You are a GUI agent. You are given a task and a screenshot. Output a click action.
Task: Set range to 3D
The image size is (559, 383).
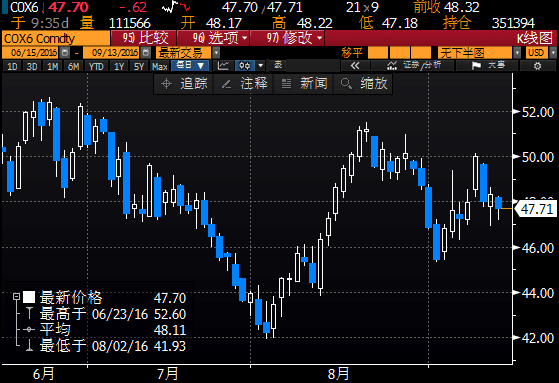(32, 66)
